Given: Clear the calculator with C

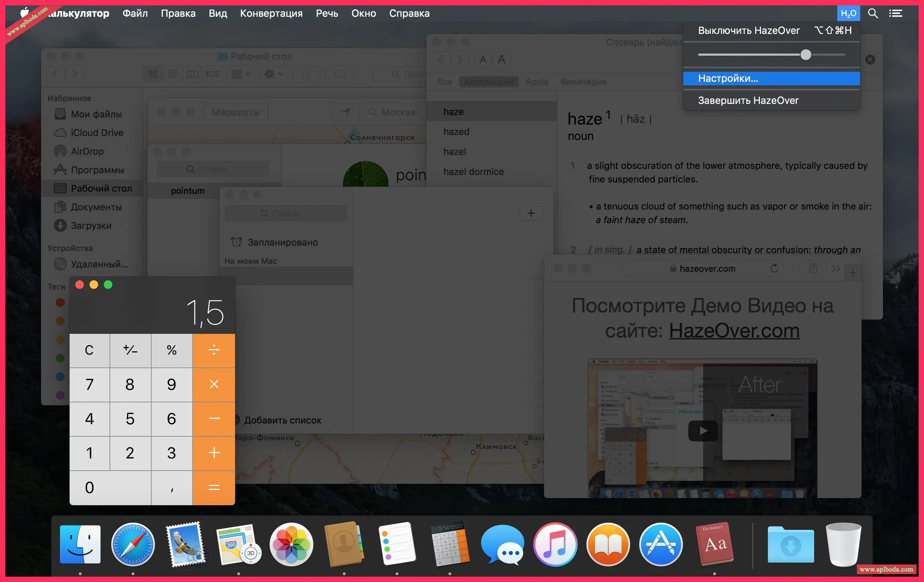Looking at the screenshot, I should pyautogui.click(x=90, y=350).
